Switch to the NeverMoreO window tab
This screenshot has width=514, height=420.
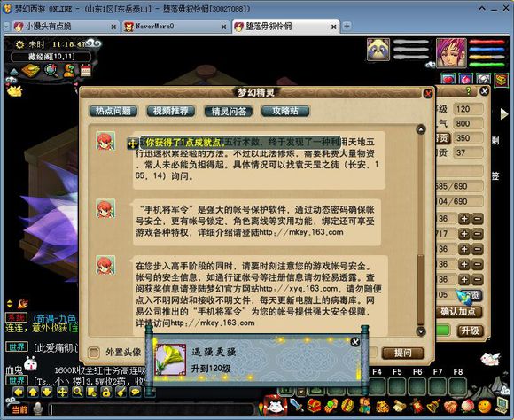tap(175, 27)
